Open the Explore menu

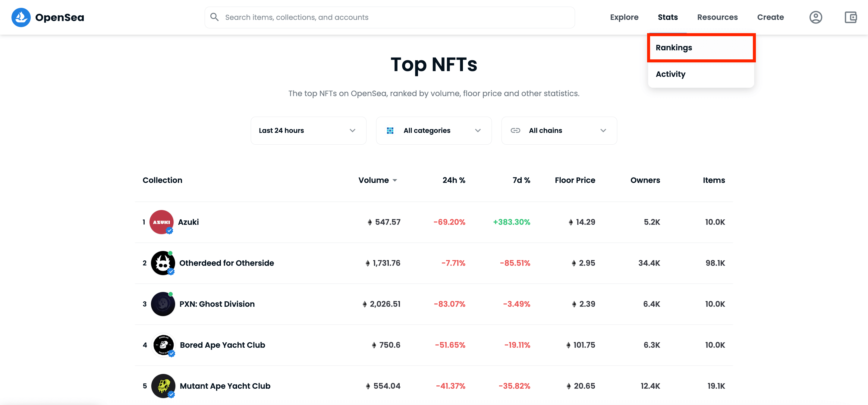click(624, 17)
